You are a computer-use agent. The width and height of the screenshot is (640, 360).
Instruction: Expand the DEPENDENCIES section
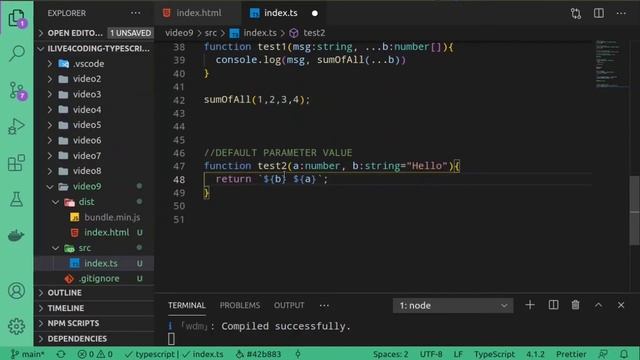[x=94, y=339]
